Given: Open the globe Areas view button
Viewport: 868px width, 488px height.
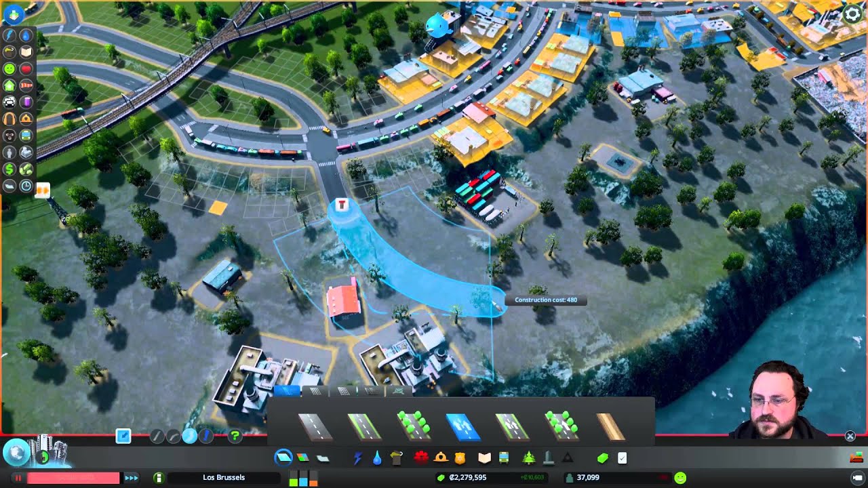Looking at the screenshot, I should (16, 452).
